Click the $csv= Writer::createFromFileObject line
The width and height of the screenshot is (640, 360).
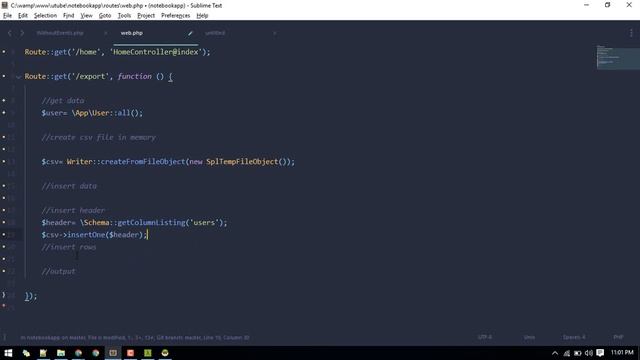click(168, 162)
